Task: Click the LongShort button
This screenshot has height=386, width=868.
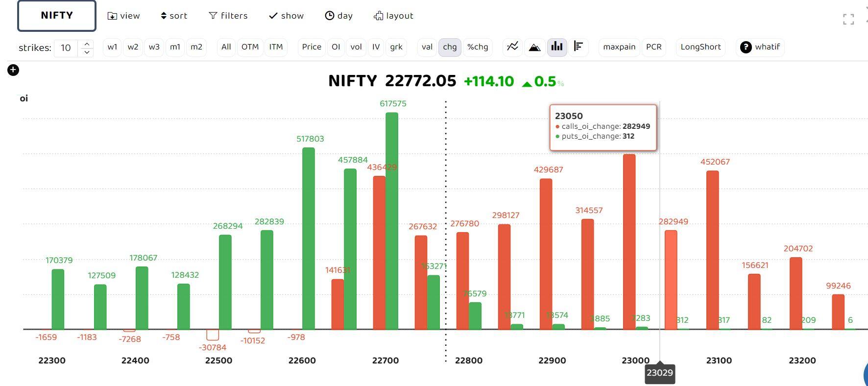Action: tap(700, 47)
